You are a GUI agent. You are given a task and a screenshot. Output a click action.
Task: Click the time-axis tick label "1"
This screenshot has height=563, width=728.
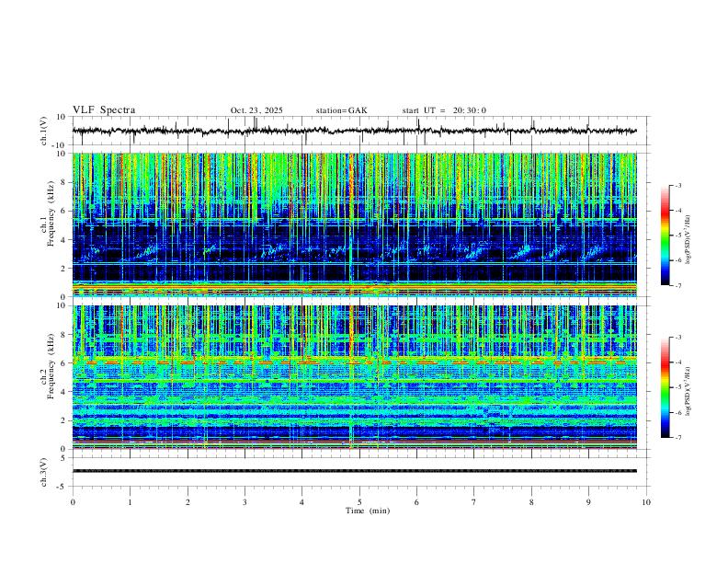(130, 502)
